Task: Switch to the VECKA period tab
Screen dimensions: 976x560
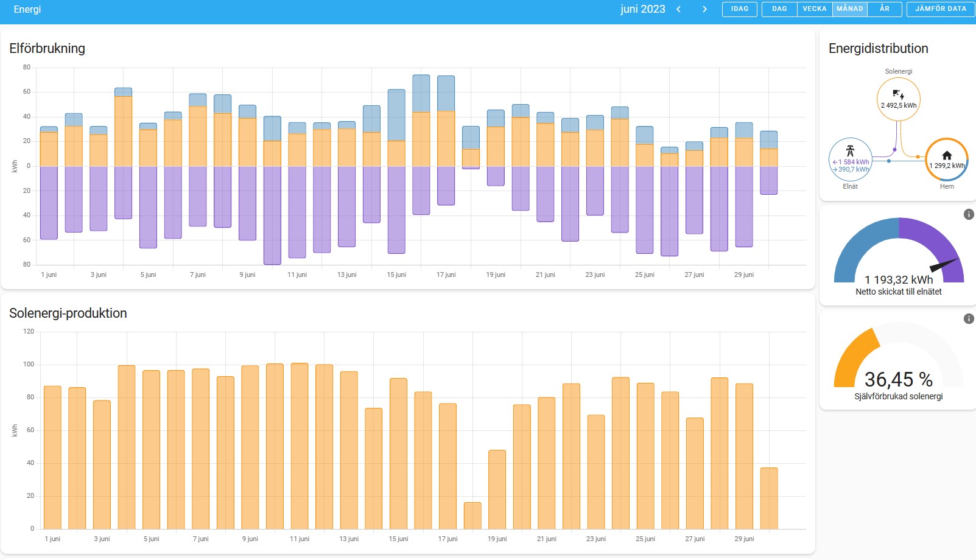Action: 815,9
